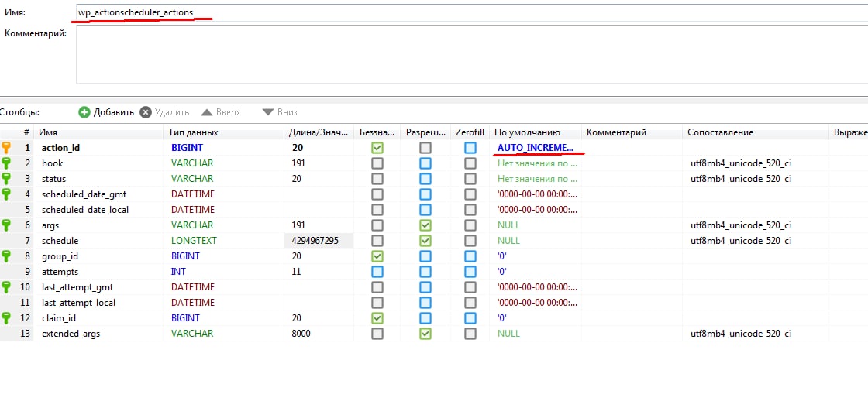Select the extended_args name cell

98,334
